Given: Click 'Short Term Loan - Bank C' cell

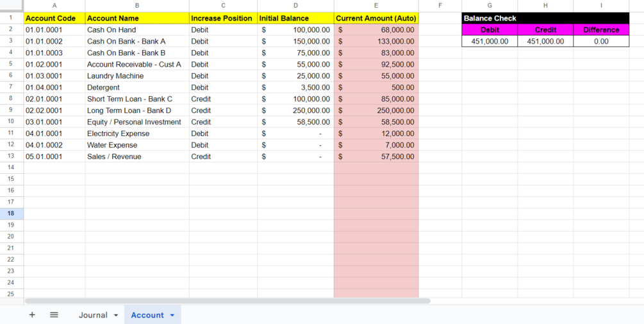Looking at the screenshot, I should (x=137, y=99).
